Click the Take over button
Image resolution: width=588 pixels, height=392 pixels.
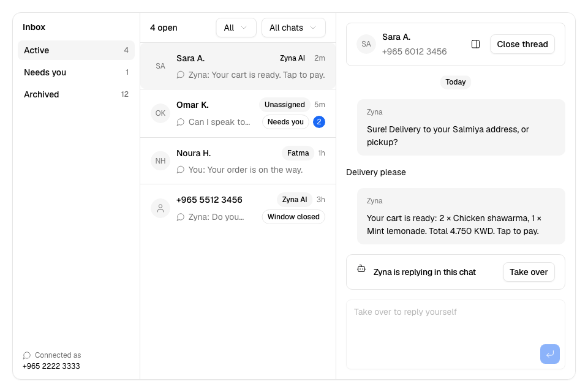click(529, 272)
